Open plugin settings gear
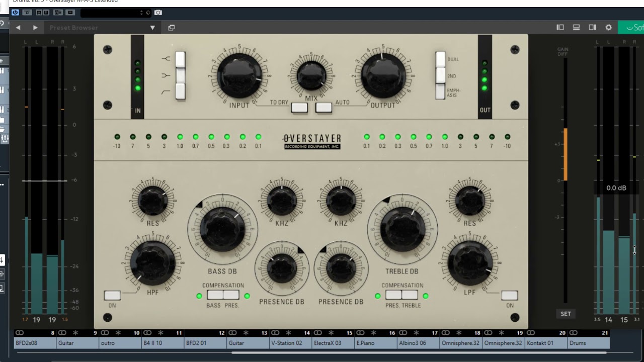The width and height of the screenshot is (644, 362). pos(608,28)
